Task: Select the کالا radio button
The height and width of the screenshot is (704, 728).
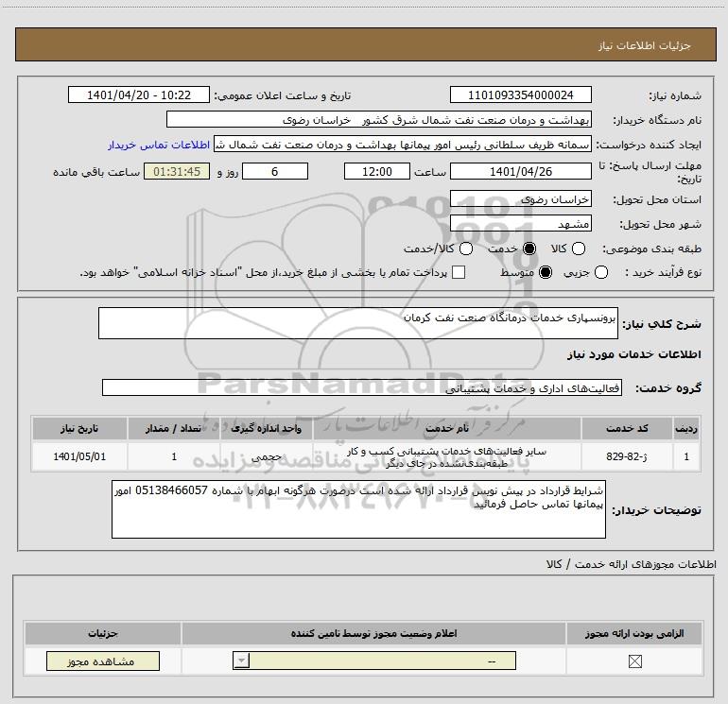Action: click(x=578, y=249)
